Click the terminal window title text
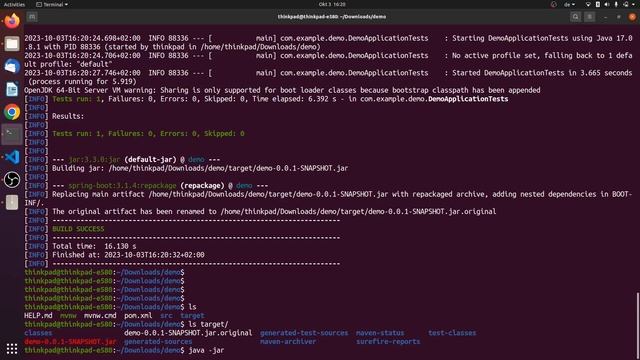Screen dimensions: 640x360 pyautogui.click(x=332, y=17)
